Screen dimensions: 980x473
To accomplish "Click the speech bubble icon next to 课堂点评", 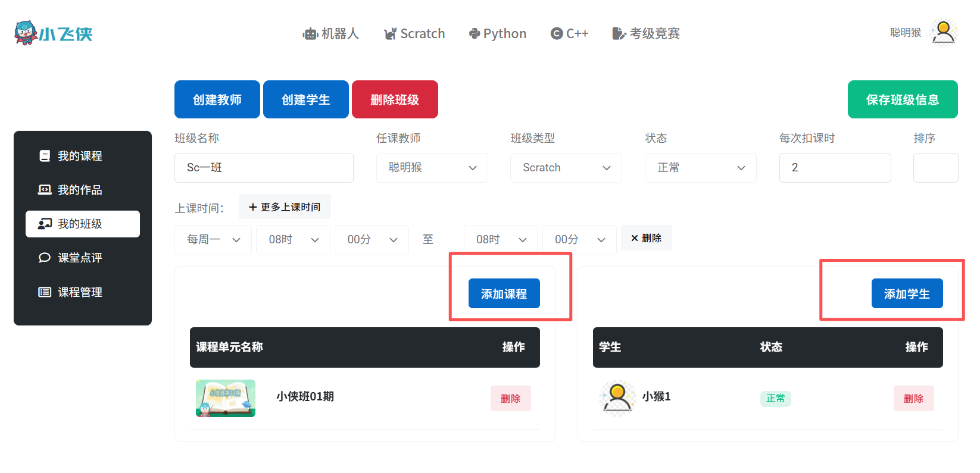I will (45, 258).
